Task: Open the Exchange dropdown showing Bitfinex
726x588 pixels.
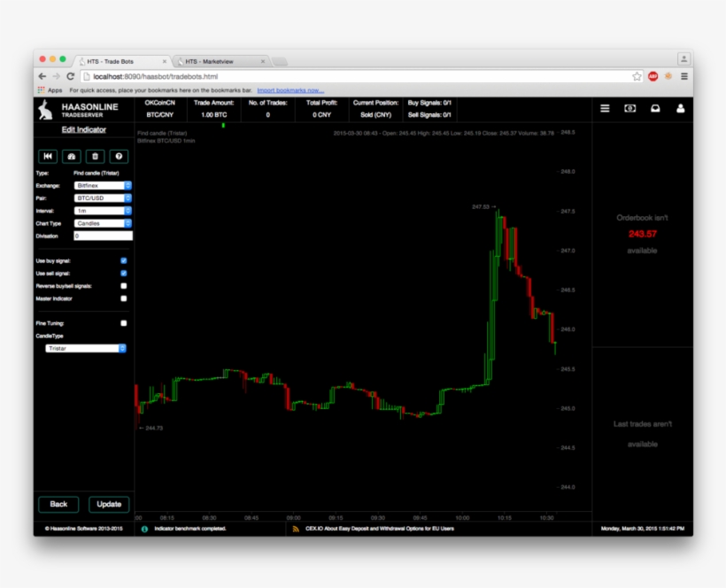Action: (x=103, y=186)
